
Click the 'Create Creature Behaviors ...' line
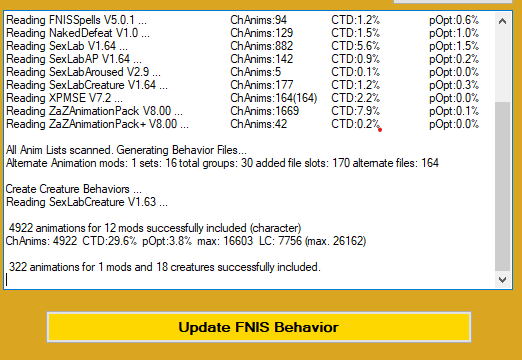coord(74,189)
